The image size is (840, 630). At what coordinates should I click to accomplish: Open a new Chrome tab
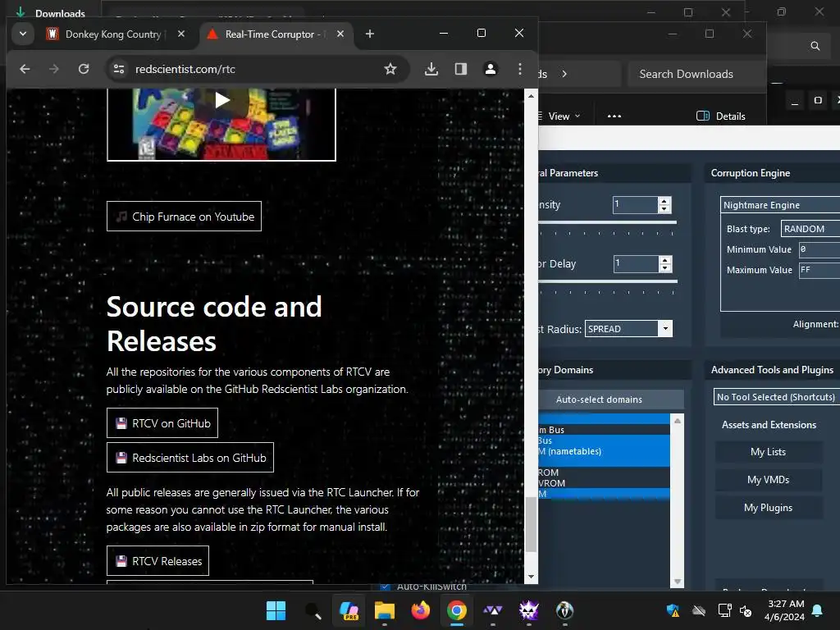pyautogui.click(x=370, y=34)
